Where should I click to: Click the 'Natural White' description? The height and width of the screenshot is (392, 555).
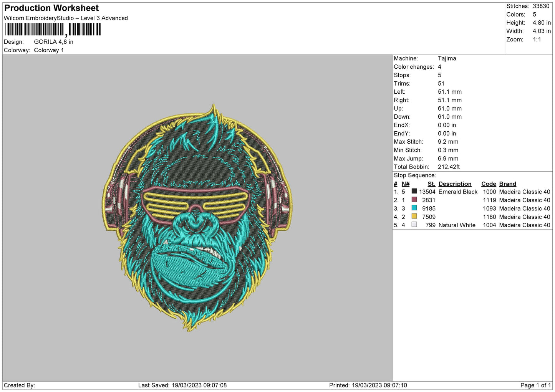pyautogui.click(x=457, y=225)
